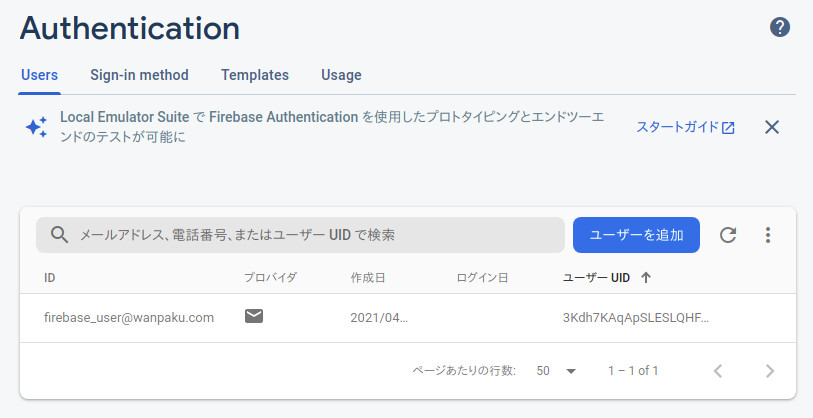Switch to the Users tab
Screen dimensions: 813x418
point(39,75)
